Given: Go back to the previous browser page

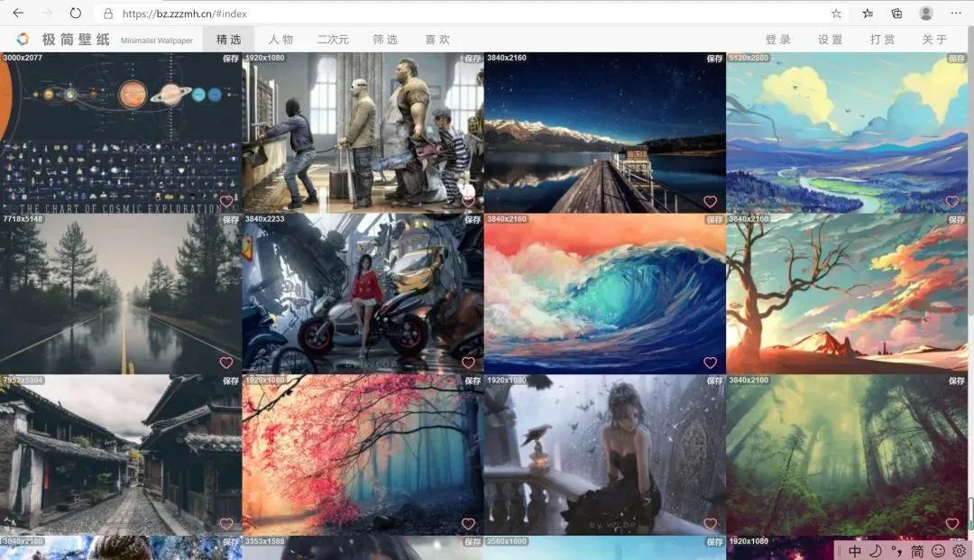Looking at the screenshot, I should coord(19,13).
